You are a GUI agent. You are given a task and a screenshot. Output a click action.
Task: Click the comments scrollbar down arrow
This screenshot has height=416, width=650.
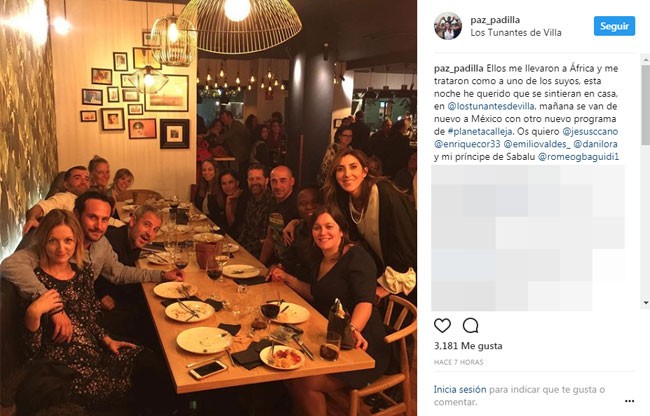click(x=646, y=303)
